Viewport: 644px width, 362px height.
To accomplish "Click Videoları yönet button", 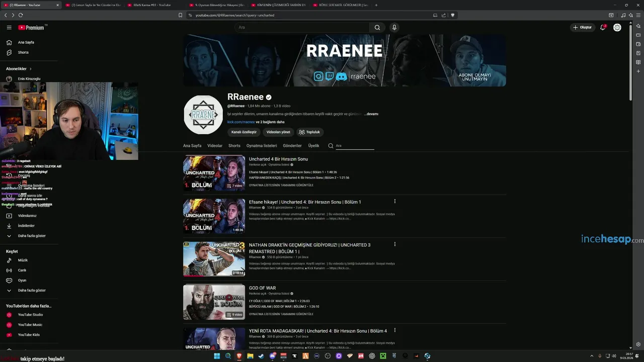I will pyautogui.click(x=278, y=132).
